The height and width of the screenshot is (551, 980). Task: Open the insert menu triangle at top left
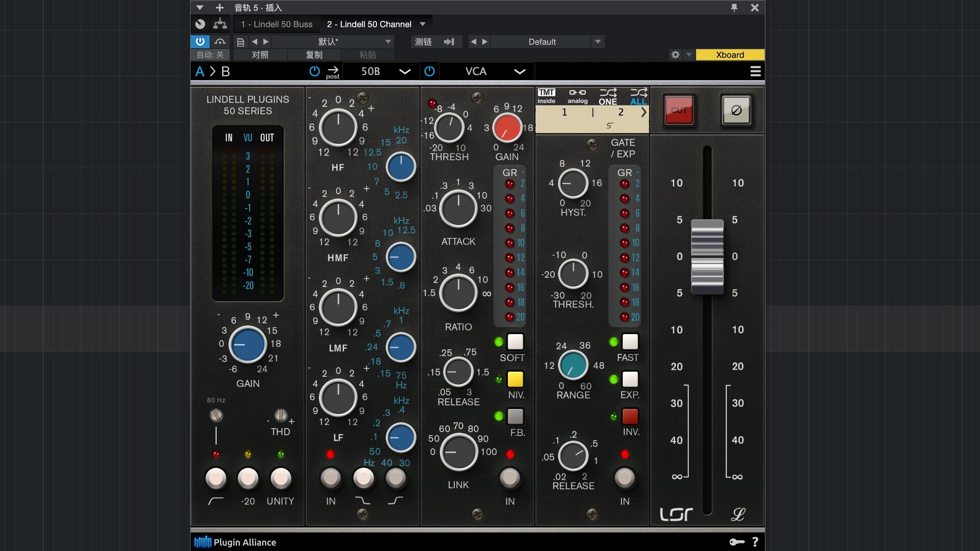click(x=200, y=8)
